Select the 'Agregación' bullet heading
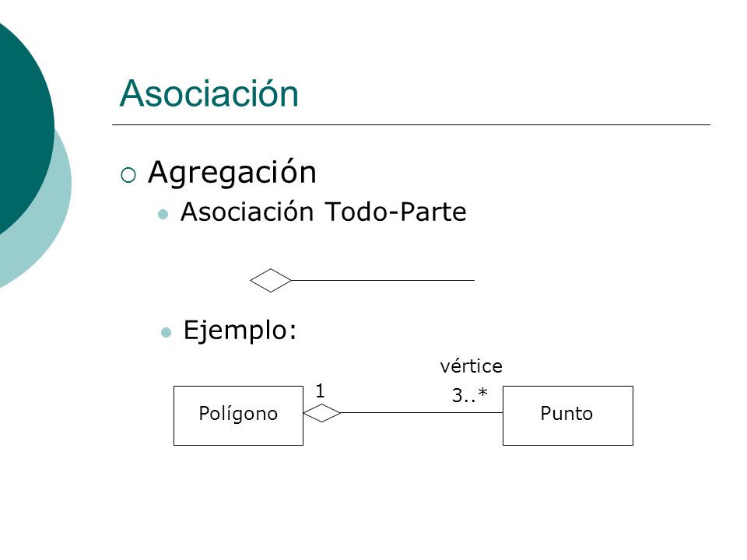The image size is (747, 560). 232,173
